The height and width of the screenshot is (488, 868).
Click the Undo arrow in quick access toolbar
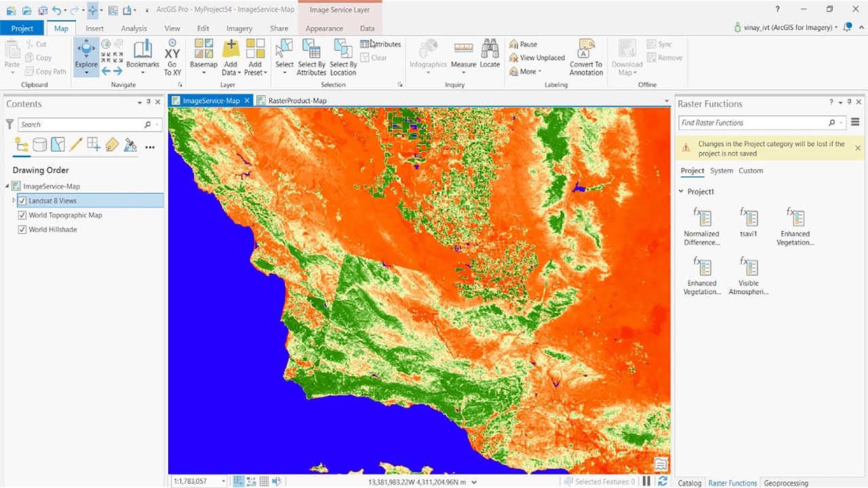pyautogui.click(x=56, y=10)
